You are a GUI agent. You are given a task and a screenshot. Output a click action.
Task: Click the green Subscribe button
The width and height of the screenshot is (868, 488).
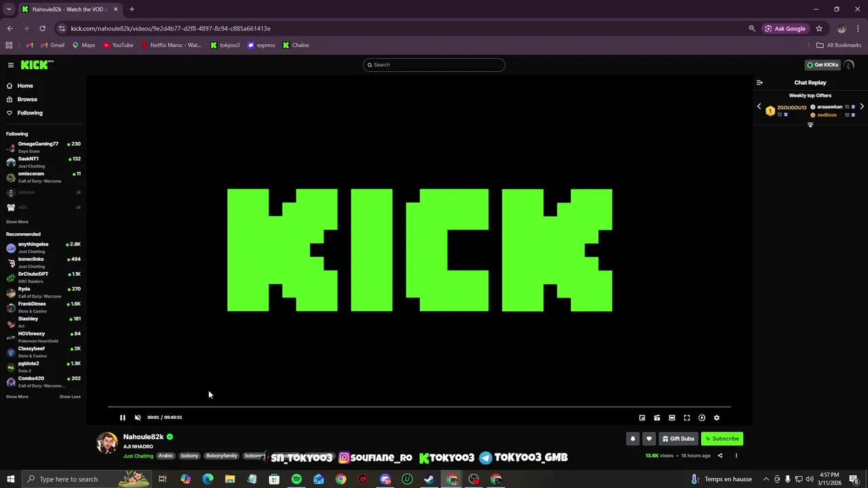[x=722, y=439]
